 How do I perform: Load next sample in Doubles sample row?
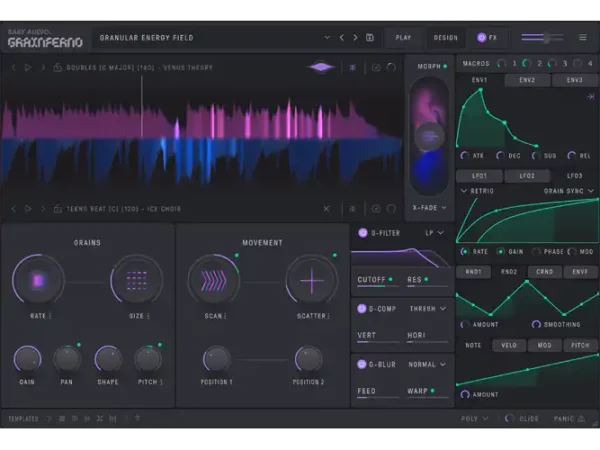[43, 67]
